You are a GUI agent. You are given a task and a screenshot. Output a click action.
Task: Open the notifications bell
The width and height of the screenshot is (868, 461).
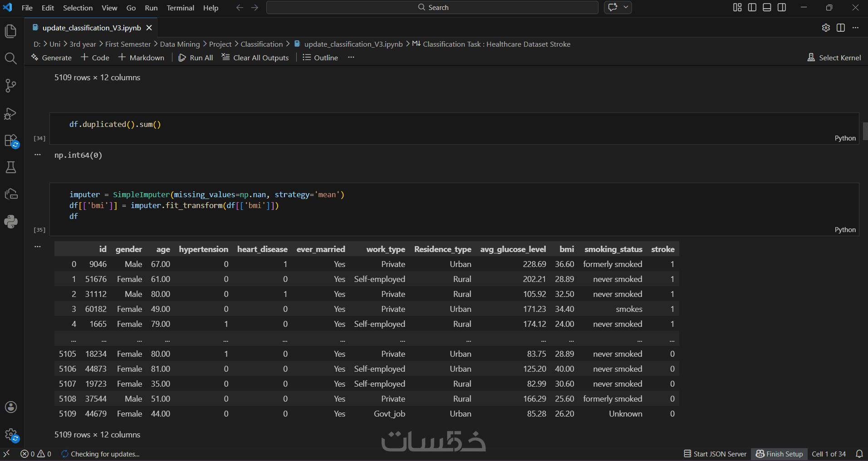click(859, 454)
